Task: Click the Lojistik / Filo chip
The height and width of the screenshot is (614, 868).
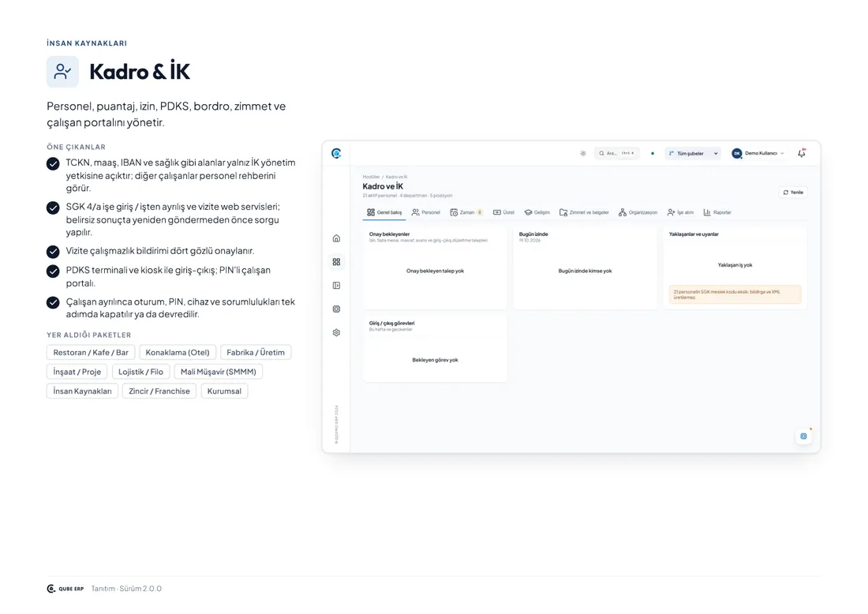Action: tap(140, 372)
